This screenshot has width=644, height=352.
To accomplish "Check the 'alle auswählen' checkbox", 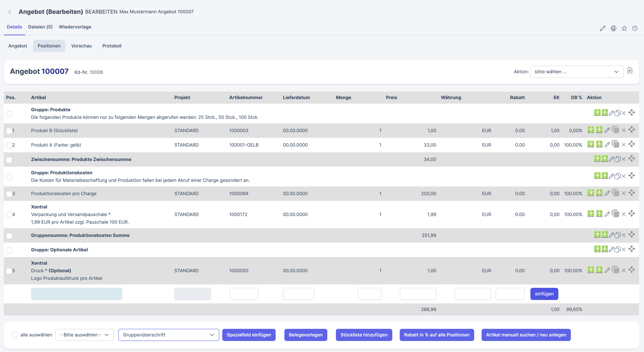I will (x=14, y=335).
